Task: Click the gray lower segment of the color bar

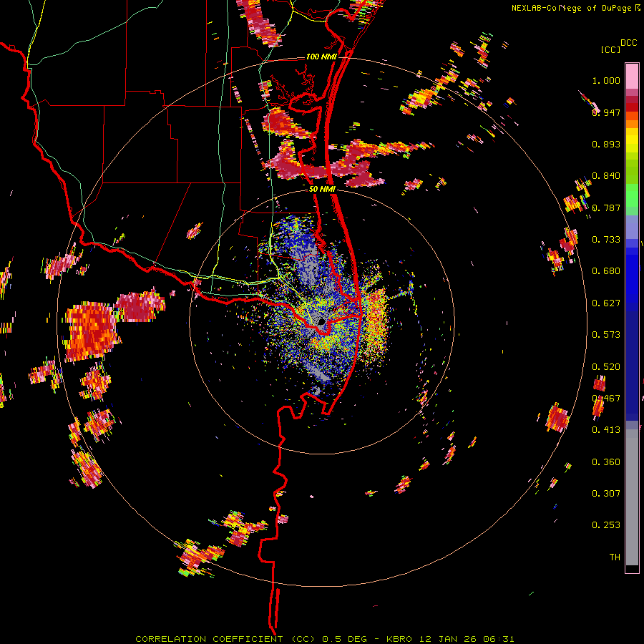Action: (632, 497)
